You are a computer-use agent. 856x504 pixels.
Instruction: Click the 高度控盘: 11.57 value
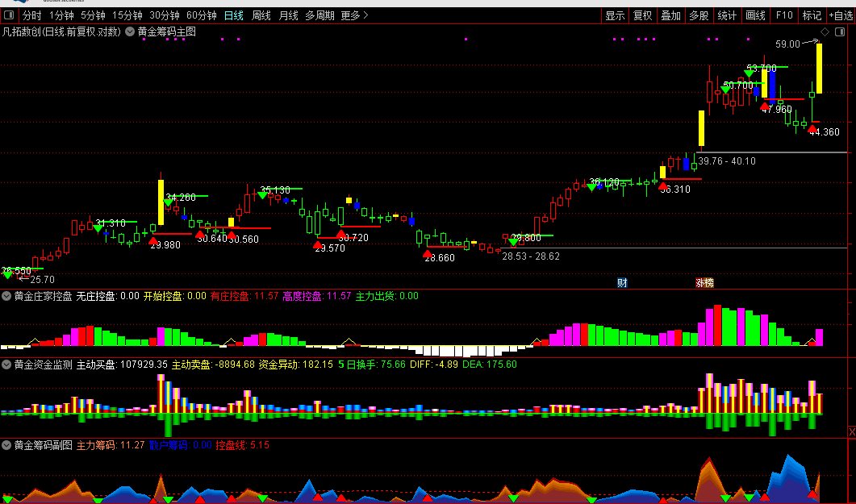pos(316,296)
